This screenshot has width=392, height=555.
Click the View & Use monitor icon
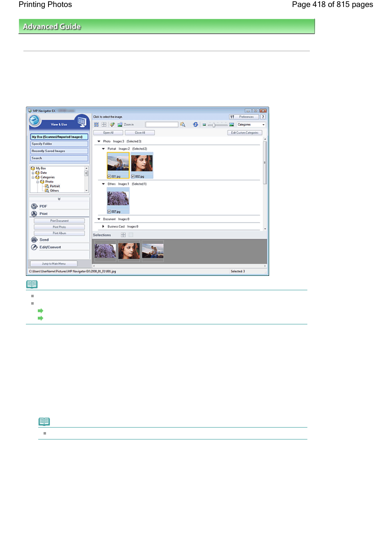[x=82, y=121]
